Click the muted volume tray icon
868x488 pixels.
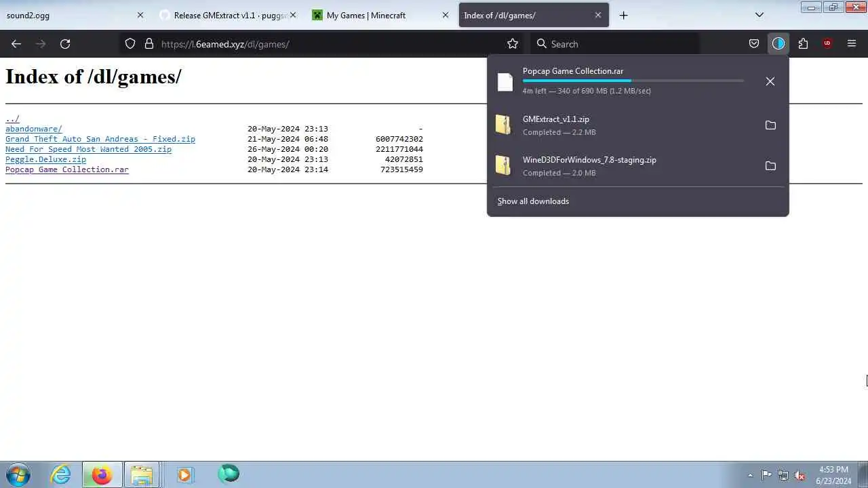click(800, 476)
